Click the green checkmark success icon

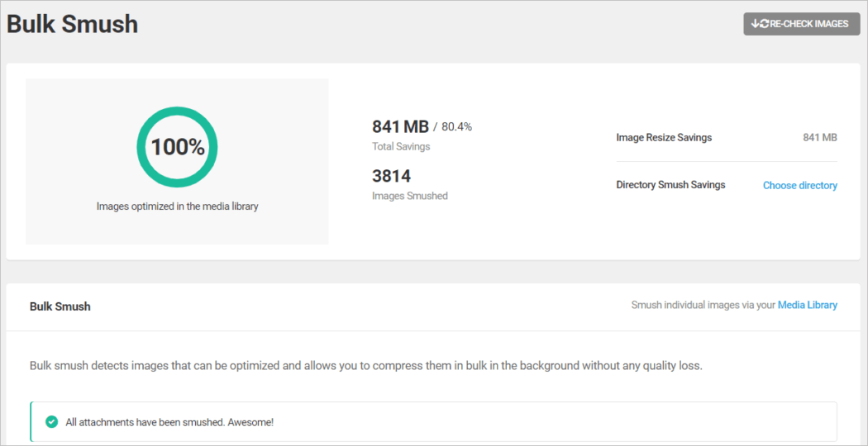51,422
